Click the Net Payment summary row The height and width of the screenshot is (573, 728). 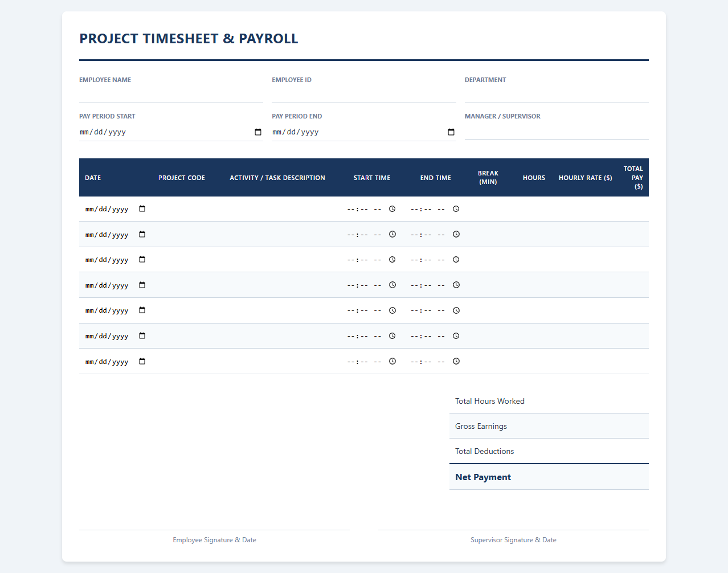click(549, 477)
